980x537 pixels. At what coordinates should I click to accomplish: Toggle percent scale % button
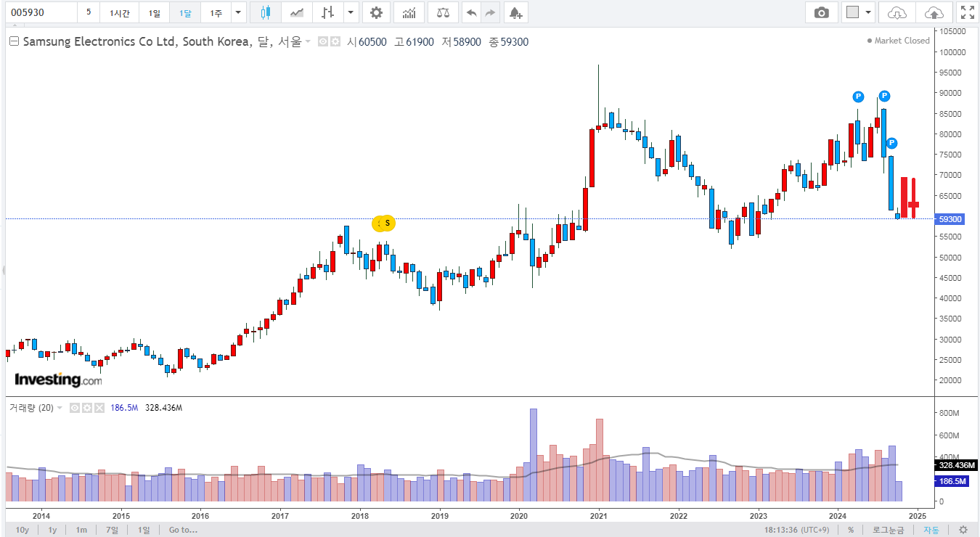(x=851, y=530)
